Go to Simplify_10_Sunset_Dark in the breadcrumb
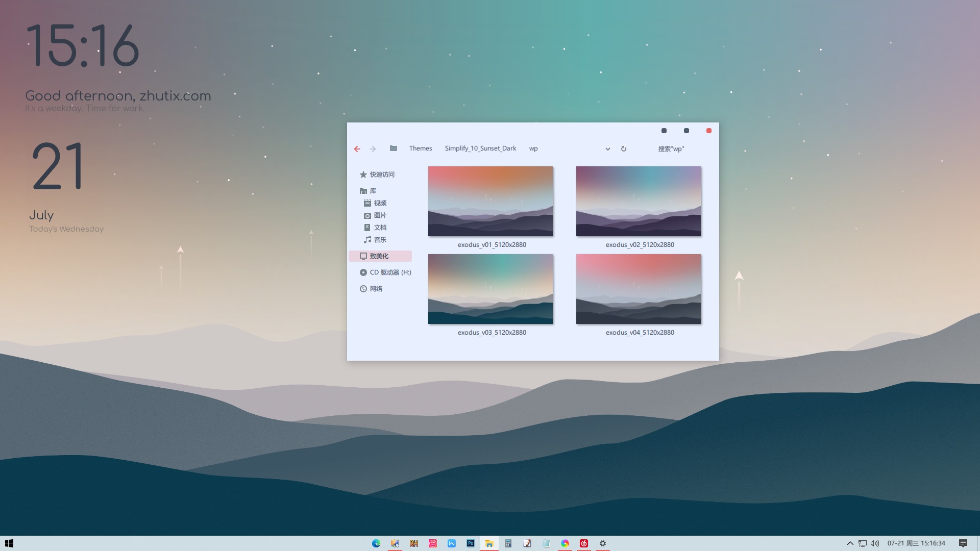The width and height of the screenshot is (980, 551). pos(480,148)
